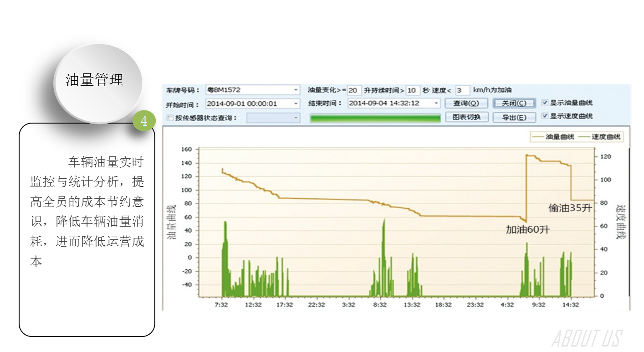Open the sensor status dropdown
The width and height of the screenshot is (644, 352).
tap(296, 118)
